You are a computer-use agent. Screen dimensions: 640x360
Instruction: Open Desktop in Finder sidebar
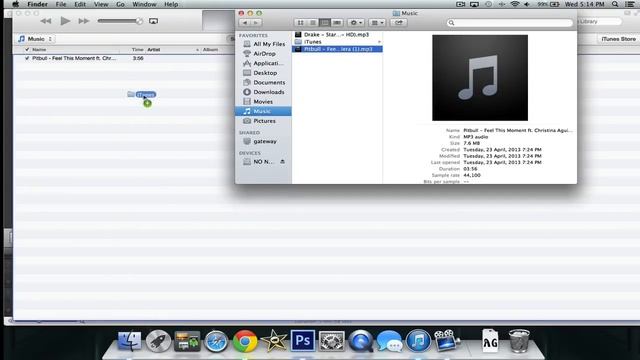[264, 73]
